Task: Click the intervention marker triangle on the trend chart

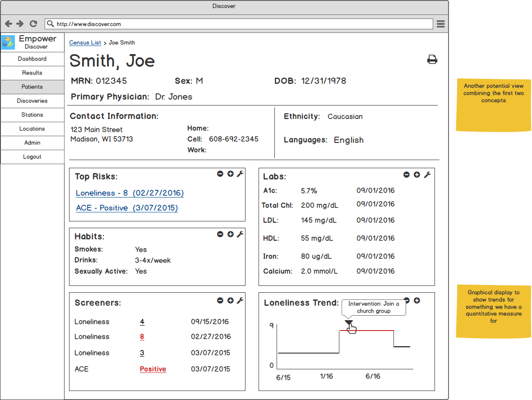Action: coord(349,322)
